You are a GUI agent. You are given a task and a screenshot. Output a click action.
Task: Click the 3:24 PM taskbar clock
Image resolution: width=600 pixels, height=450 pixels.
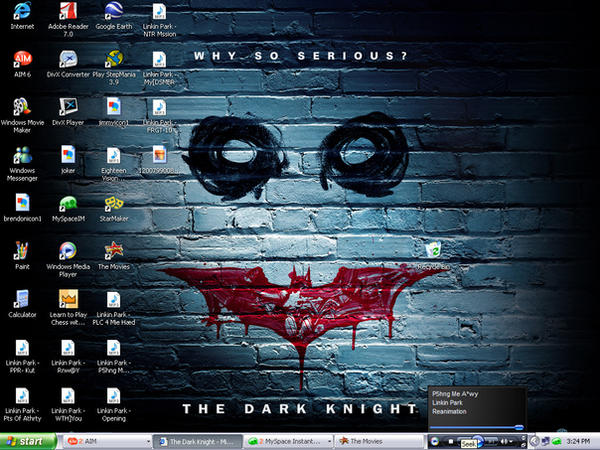tap(578, 442)
